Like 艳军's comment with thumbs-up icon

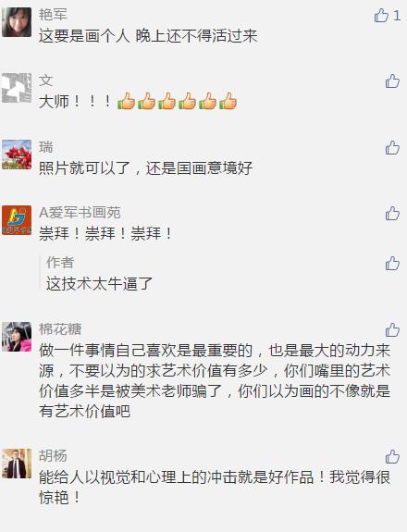click(381, 16)
